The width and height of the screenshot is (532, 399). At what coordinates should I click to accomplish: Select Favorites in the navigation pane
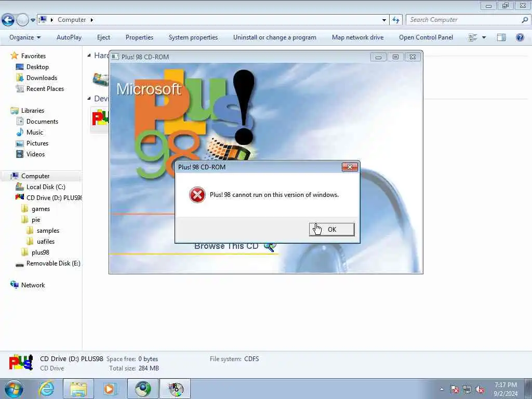pos(33,56)
